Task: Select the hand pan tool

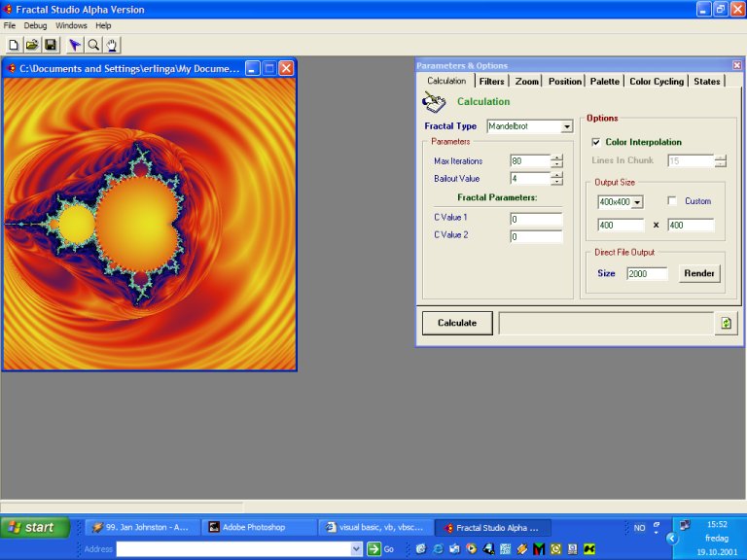Action: (112, 45)
